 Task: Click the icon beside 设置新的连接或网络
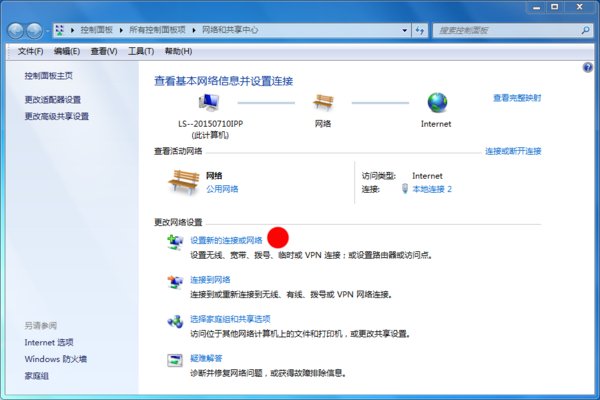coord(176,242)
